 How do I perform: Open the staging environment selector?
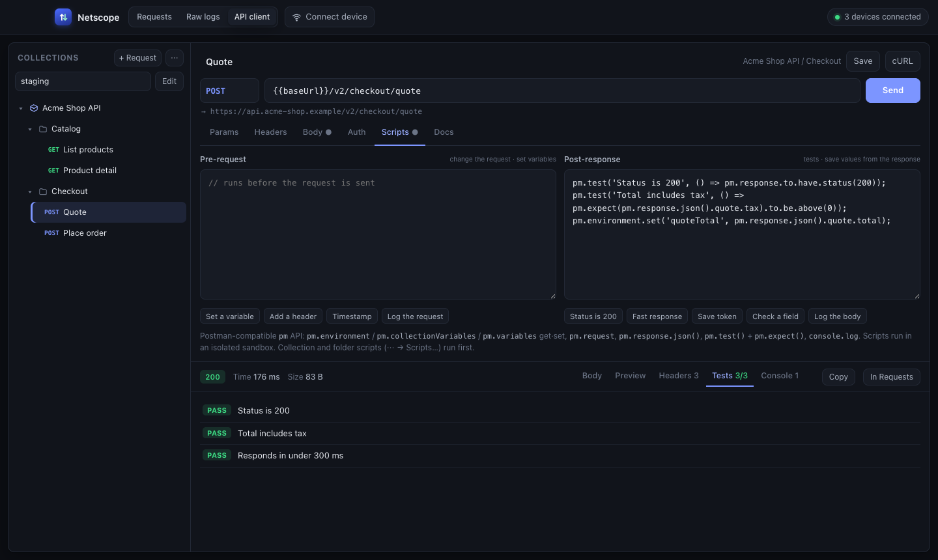click(83, 81)
